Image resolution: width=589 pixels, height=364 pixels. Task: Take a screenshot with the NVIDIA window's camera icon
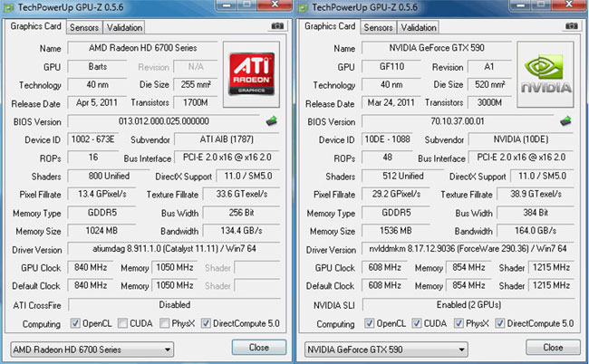point(572,26)
